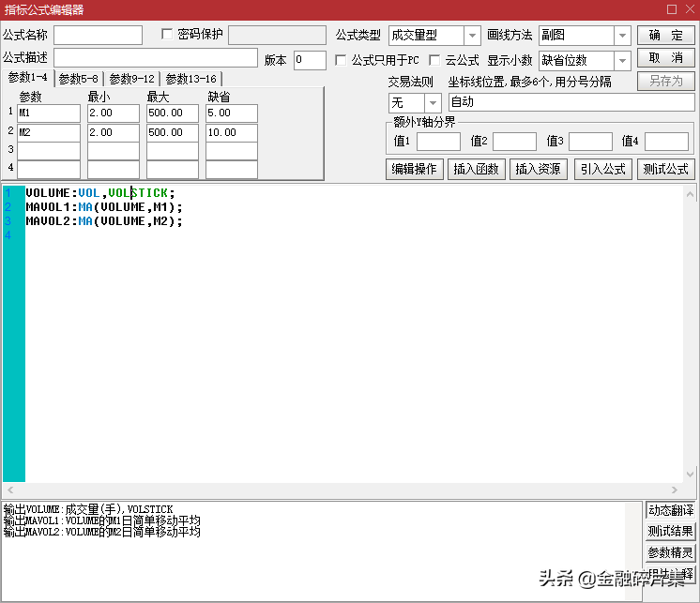Click the parameter name field M1

pos(49,113)
